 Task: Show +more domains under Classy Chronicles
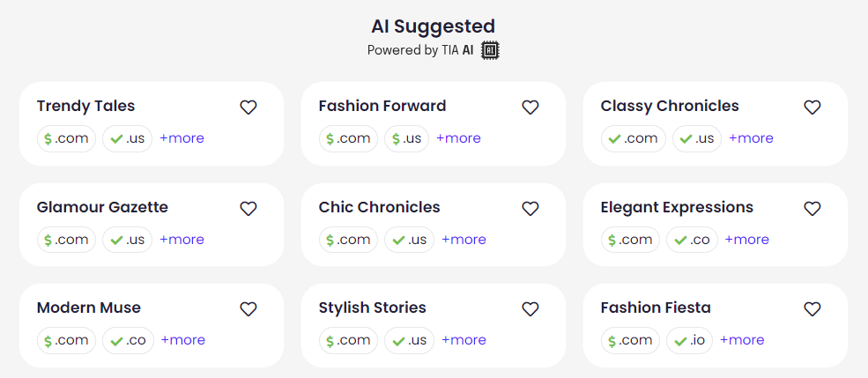tap(751, 138)
